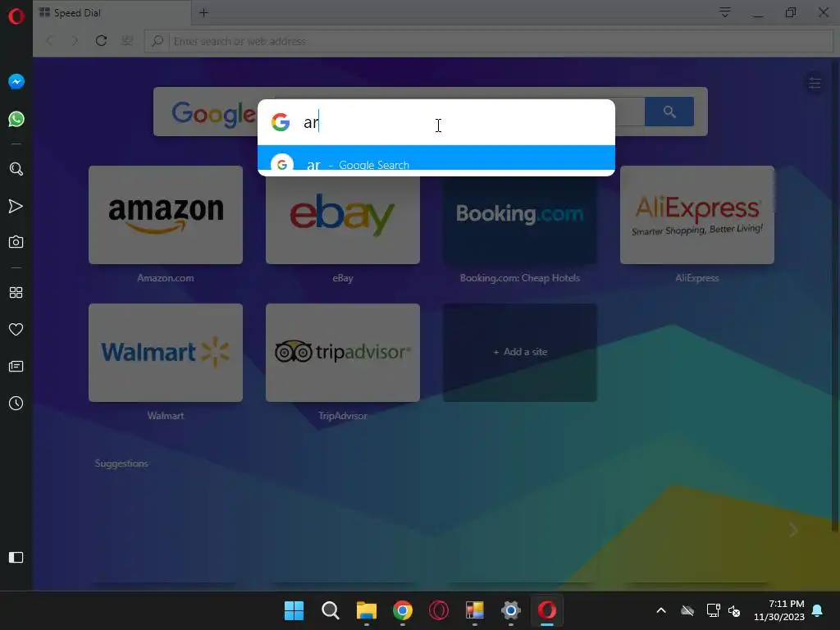Open Messenger in the sidebar
Image resolution: width=840 pixels, height=630 pixels.
point(16,81)
